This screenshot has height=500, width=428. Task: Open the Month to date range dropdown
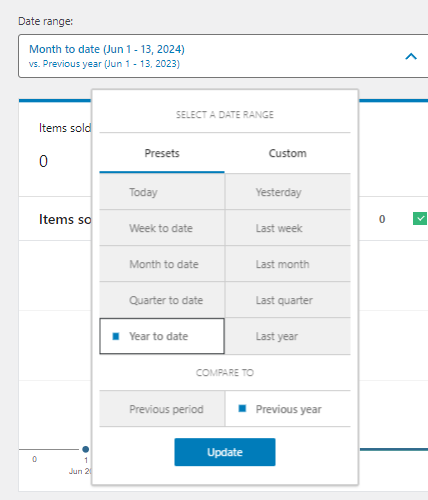[223, 56]
